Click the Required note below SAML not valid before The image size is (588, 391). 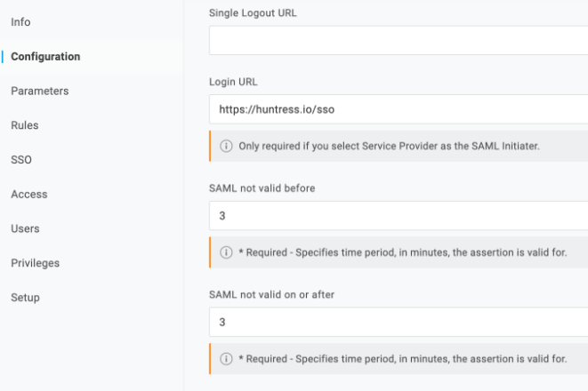(x=403, y=252)
